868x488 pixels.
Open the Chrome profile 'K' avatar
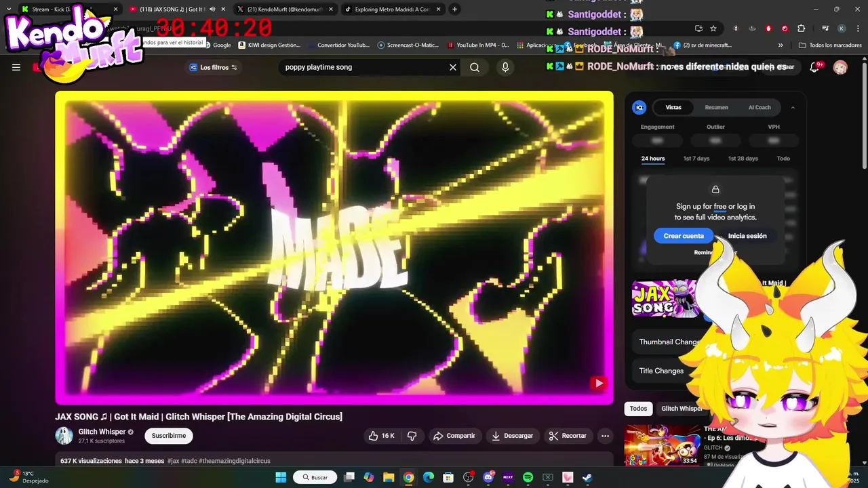pos(842,28)
